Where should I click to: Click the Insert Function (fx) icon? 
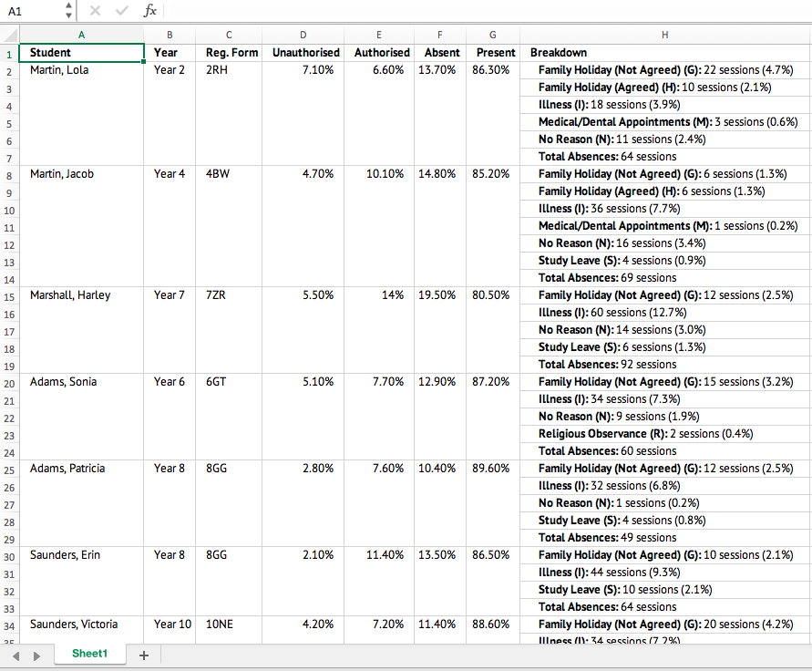[x=150, y=12]
